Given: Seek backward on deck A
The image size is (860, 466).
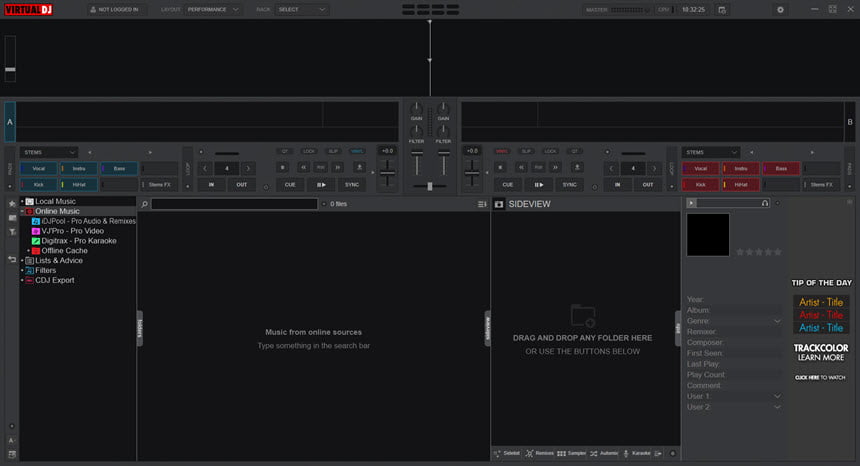Looking at the screenshot, I should [303, 167].
